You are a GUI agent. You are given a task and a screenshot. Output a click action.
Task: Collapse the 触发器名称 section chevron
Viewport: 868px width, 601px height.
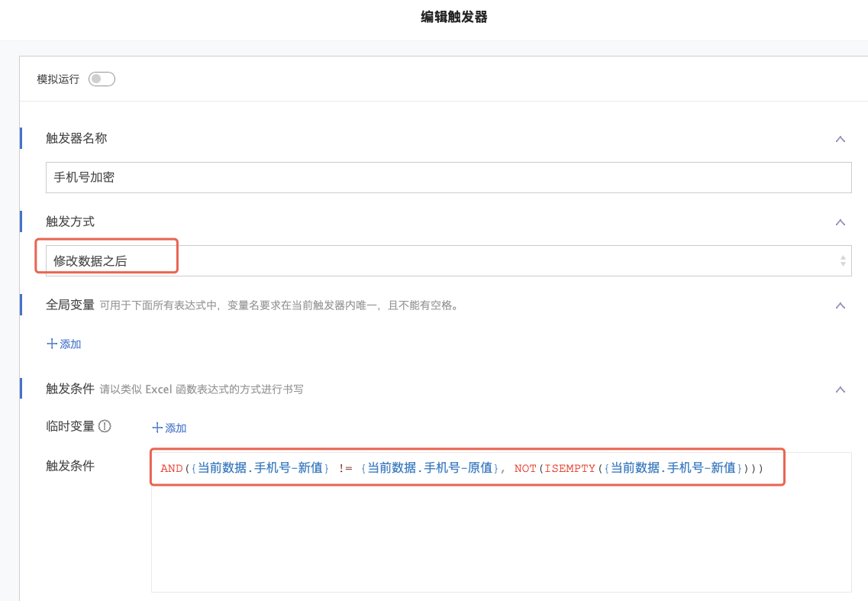coord(840,139)
